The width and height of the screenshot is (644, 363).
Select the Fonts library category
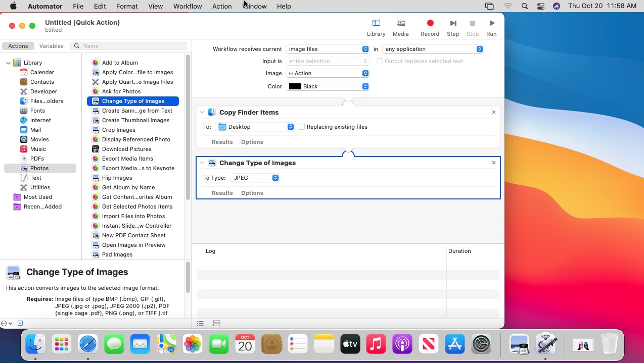(37, 111)
